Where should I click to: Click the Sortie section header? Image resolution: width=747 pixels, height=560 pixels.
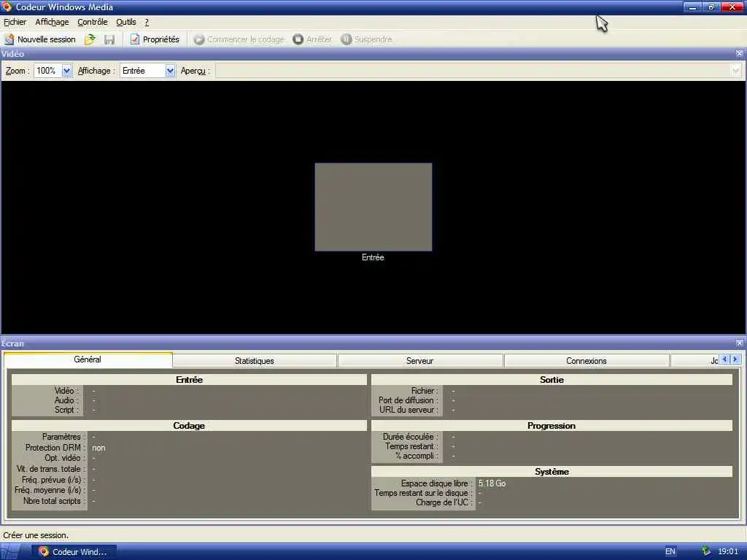pyautogui.click(x=551, y=379)
